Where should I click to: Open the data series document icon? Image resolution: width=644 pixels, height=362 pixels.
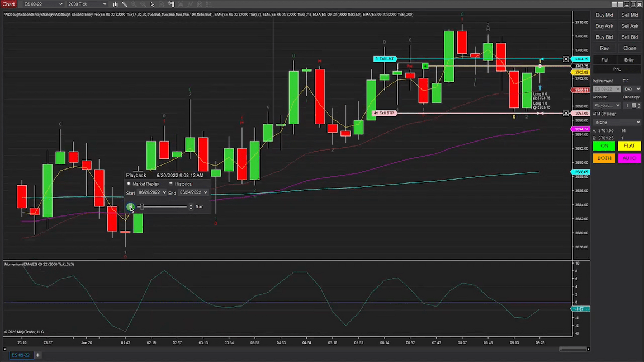tap(162, 4)
